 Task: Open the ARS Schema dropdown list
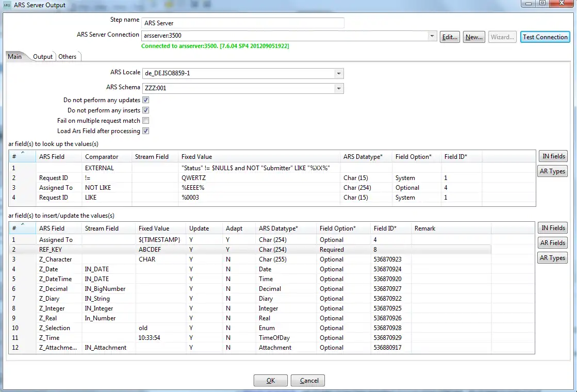338,88
